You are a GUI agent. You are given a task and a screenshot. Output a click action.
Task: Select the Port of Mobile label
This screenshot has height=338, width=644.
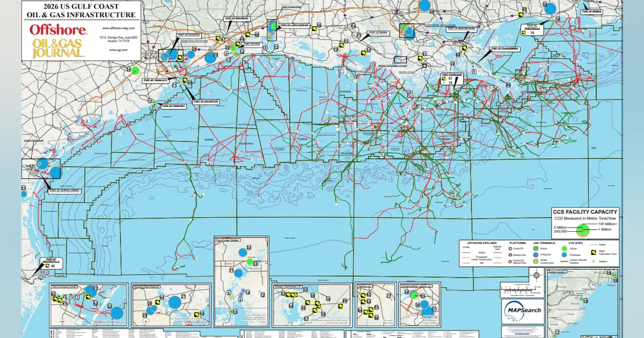tap(592, 11)
